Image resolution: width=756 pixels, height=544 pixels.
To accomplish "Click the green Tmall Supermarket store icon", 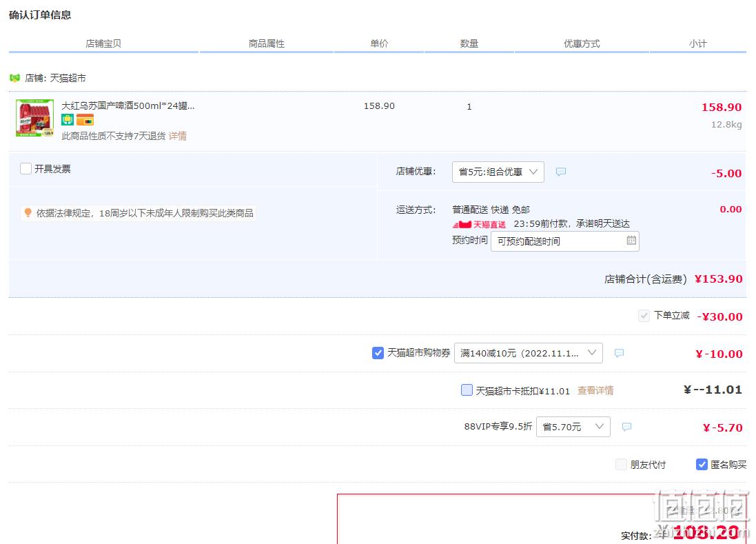I will (15, 78).
